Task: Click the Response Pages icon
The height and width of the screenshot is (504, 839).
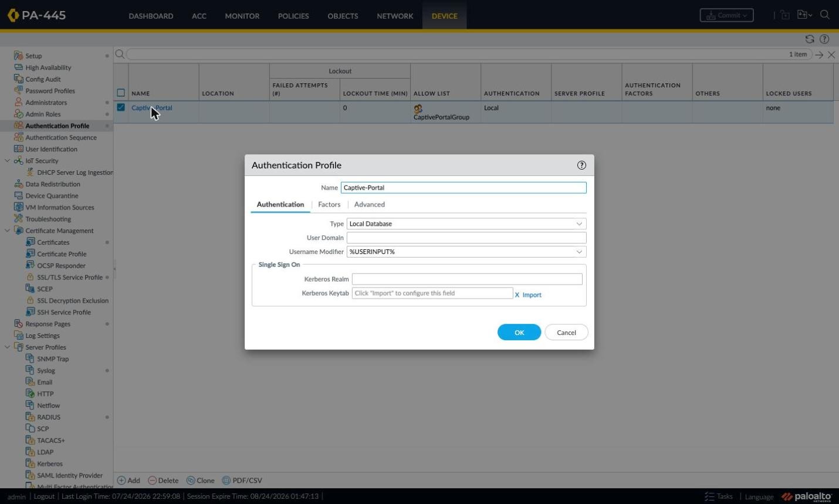Action: (18, 324)
